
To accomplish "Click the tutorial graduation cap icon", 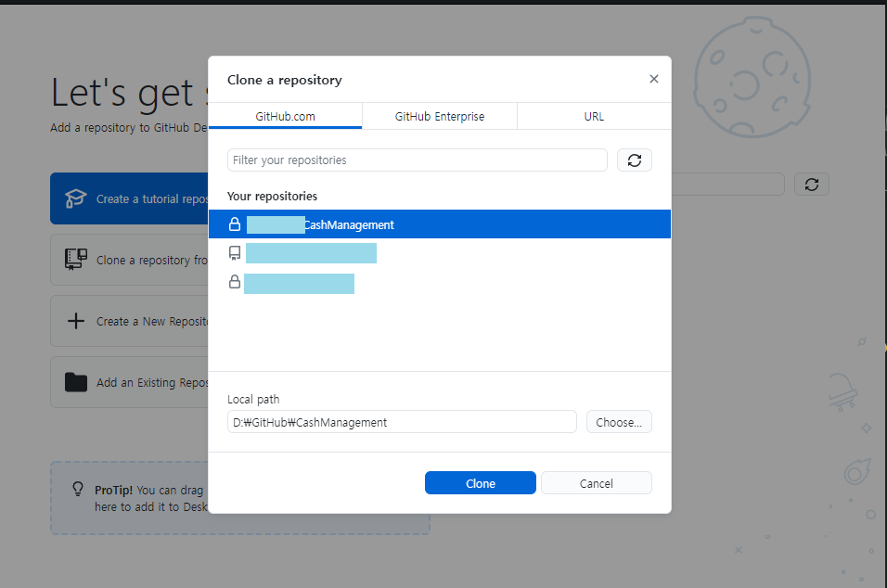I will [75, 198].
